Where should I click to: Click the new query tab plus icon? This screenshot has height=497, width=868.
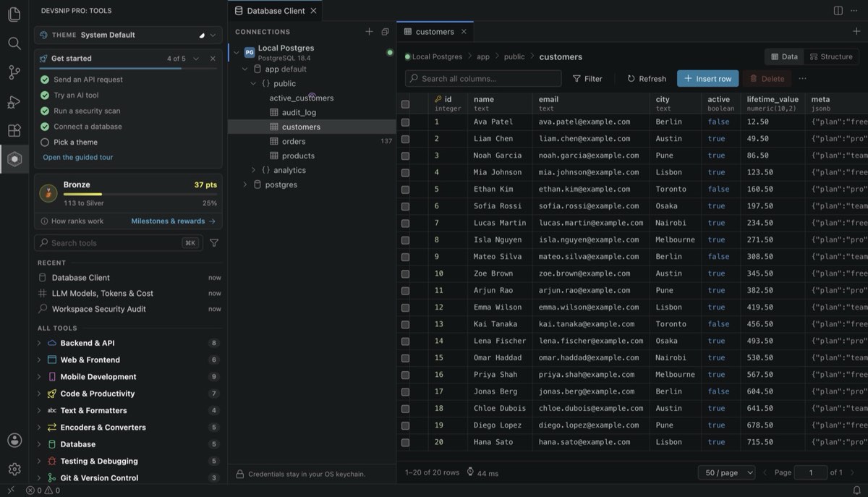point(856,31)
